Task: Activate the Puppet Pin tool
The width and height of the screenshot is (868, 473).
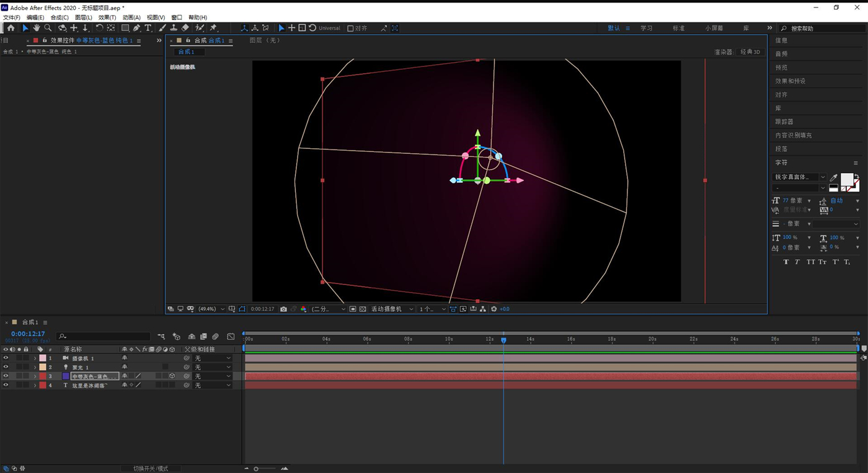Action: 213,28
